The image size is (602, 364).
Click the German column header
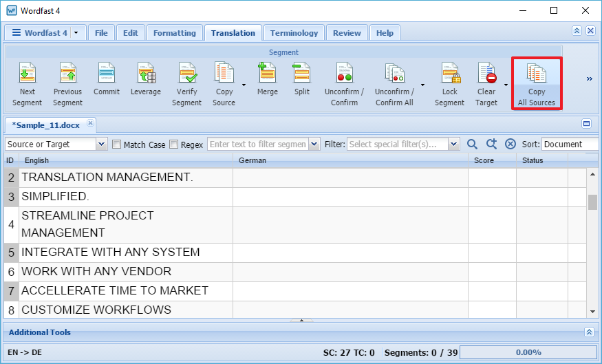(350, 160)
